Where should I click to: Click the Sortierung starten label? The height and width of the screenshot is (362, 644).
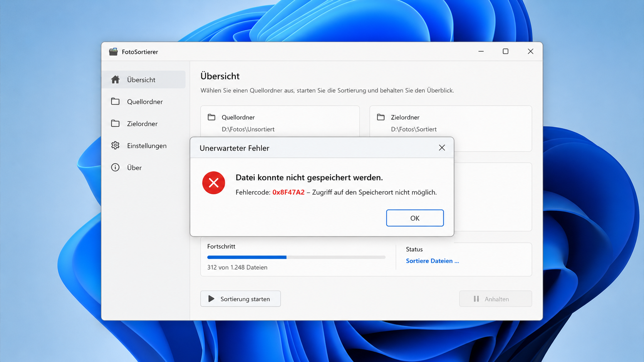[245, 299]
